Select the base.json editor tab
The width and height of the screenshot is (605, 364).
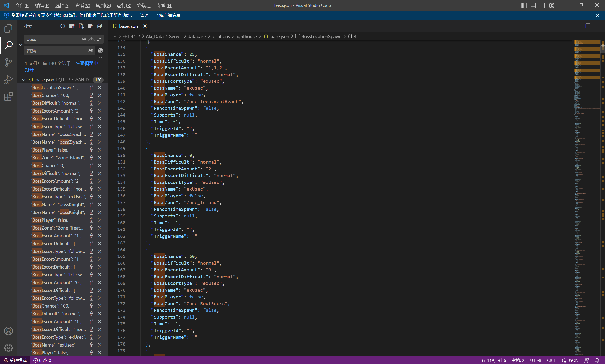coord(128,26)
